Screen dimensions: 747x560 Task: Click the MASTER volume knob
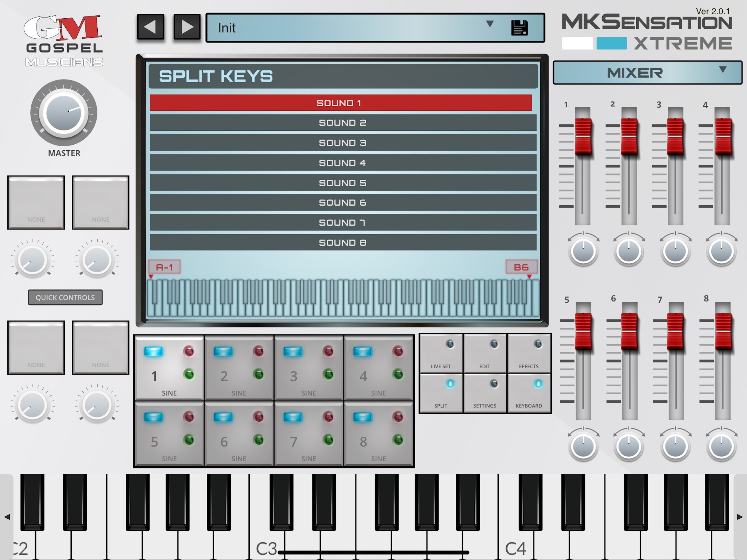(64, 113)
